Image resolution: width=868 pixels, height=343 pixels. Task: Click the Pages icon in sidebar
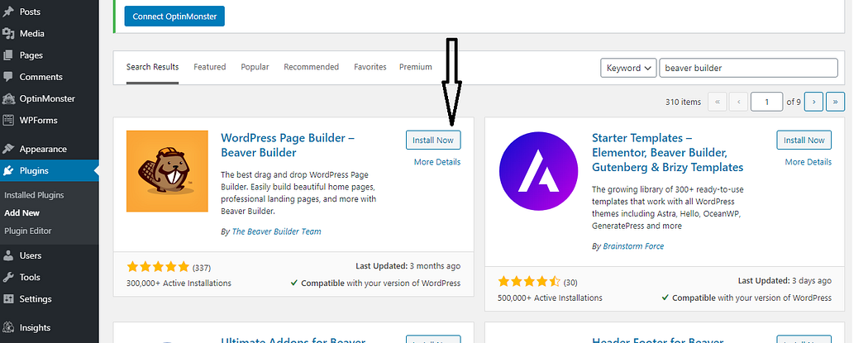point(8,55)
